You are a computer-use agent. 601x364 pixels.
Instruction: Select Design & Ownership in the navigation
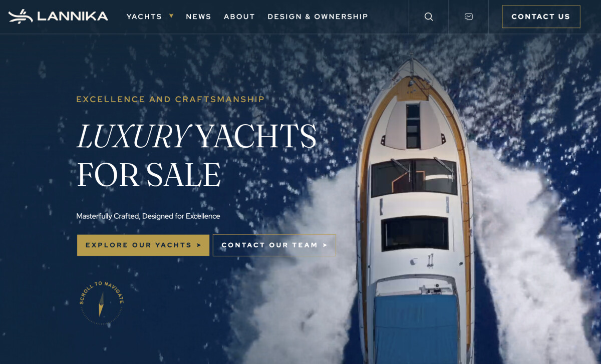point(318,17)
